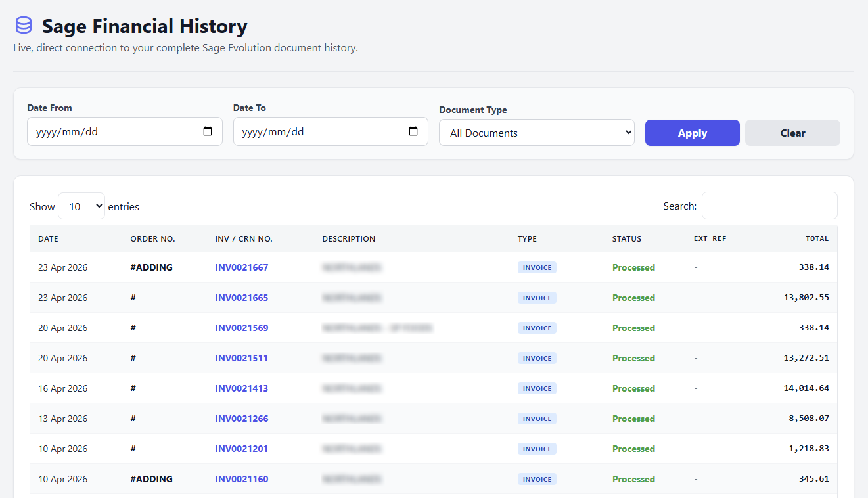
Task: Focus the Date To input field
Action: coord(331,131)
